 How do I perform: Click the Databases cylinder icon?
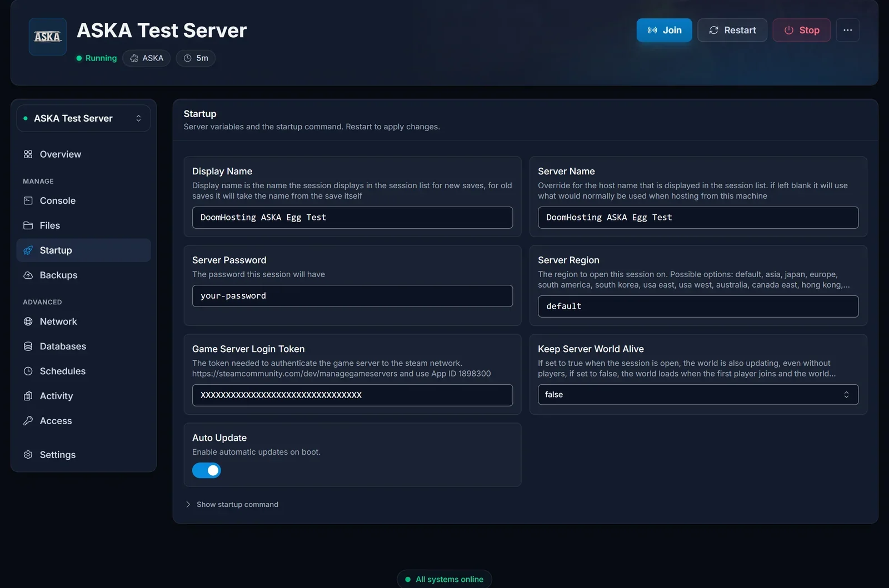click(x=28, y=346)
